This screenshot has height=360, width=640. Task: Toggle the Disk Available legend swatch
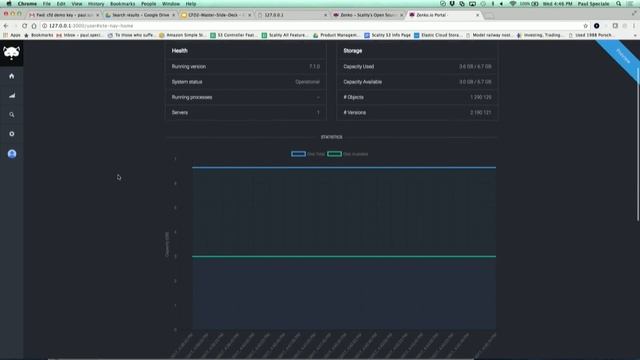[334, 154]
